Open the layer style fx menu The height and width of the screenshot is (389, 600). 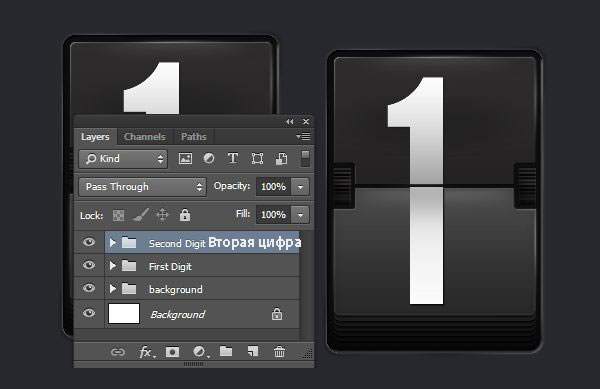coord(147,352)
